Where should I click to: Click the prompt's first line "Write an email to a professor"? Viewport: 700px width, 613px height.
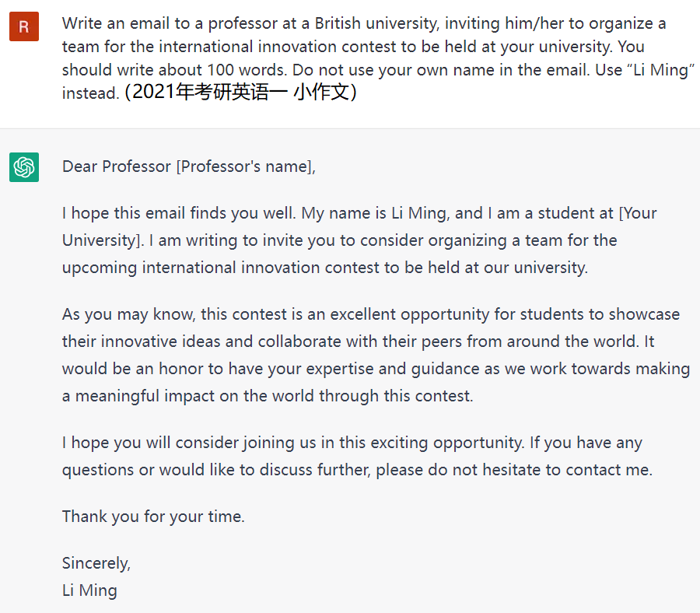click(x=364, y=23)
